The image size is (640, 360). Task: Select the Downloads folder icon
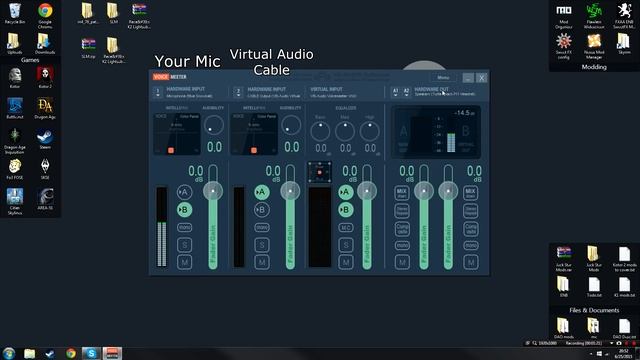[44, 44]
